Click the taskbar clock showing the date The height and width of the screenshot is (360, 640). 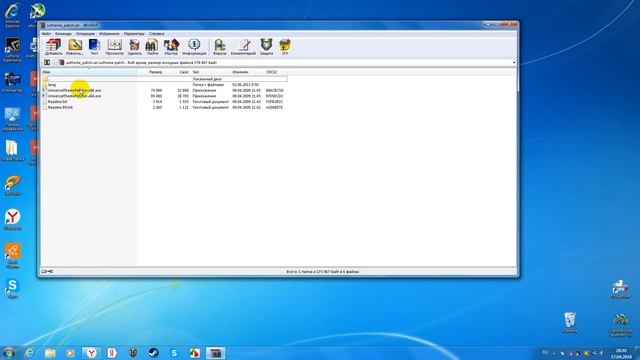621,353
